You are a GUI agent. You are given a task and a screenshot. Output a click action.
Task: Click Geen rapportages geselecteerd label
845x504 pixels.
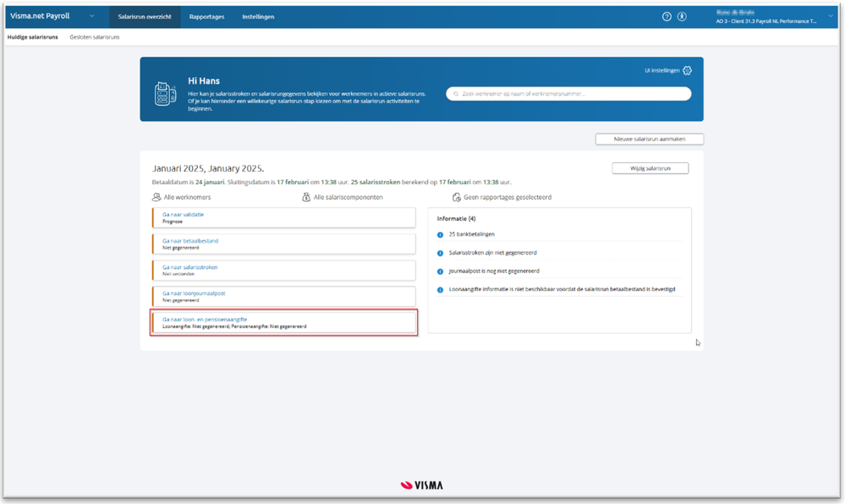pos(508,197)
